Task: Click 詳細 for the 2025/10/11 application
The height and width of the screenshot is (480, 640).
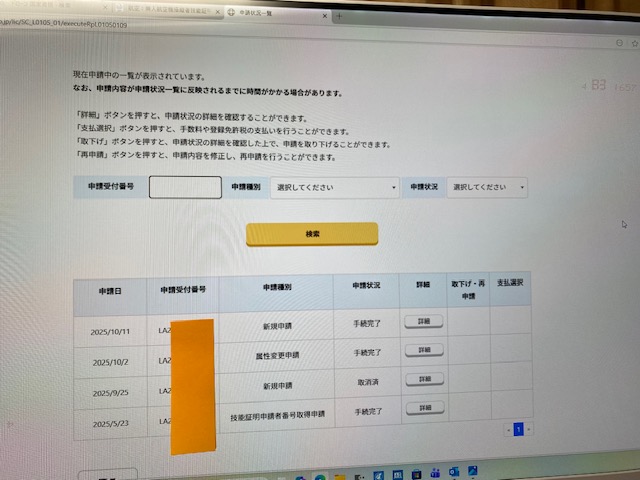Action: [x=424, y=322]
